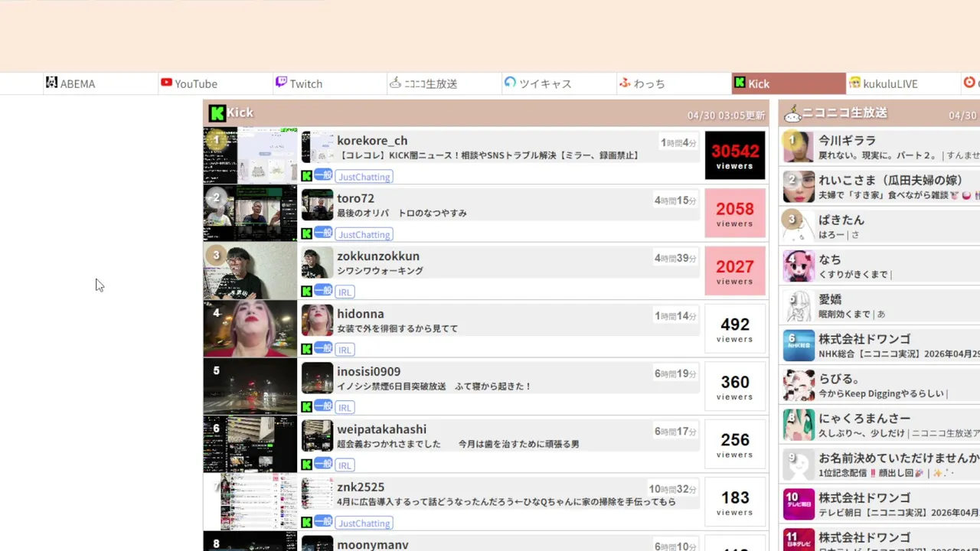Open znk2525 channel name link

point(361,487)
